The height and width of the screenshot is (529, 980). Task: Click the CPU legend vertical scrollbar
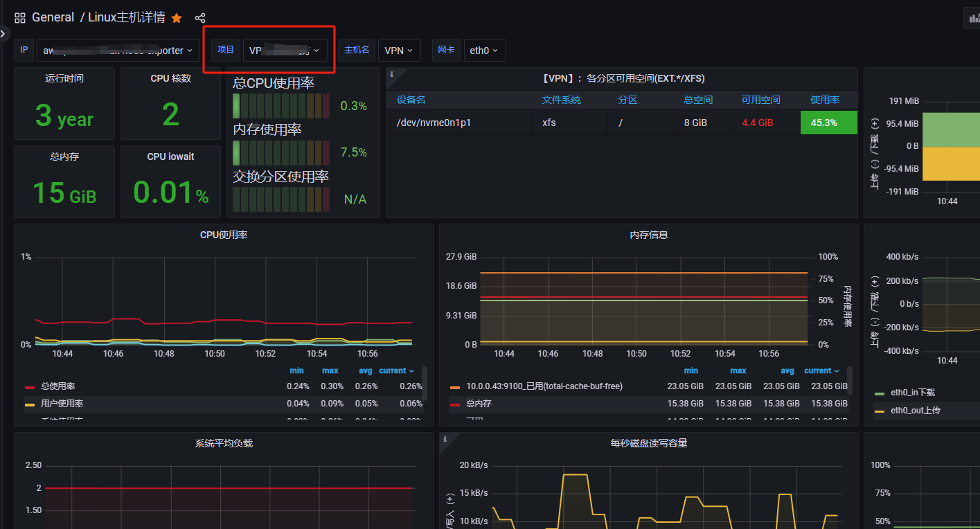tap(424, 384)
